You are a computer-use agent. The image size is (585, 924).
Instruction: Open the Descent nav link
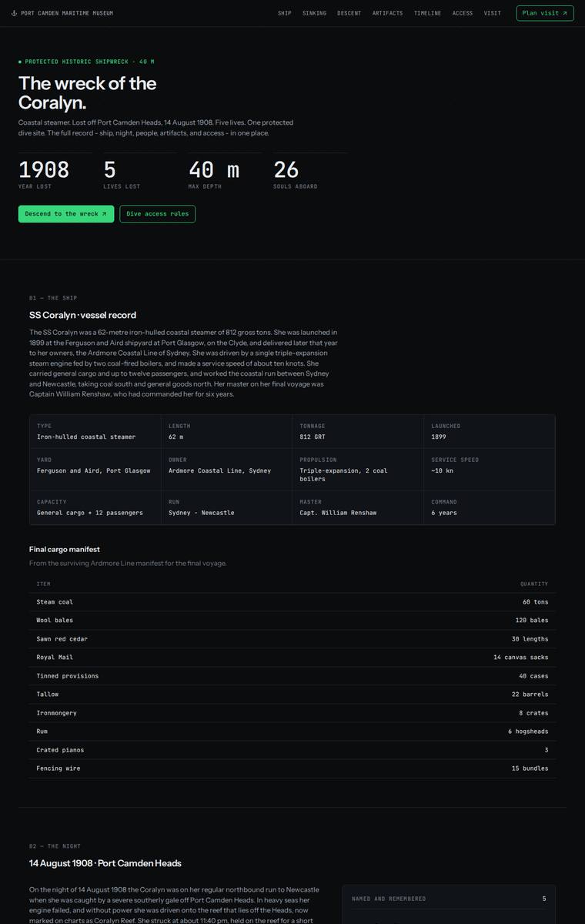(349, 13)
